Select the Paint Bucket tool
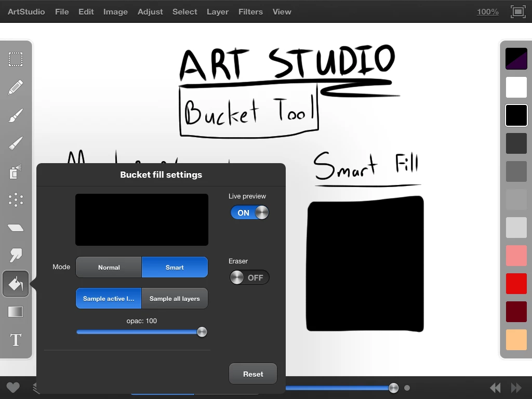 [x=16, y=284]
